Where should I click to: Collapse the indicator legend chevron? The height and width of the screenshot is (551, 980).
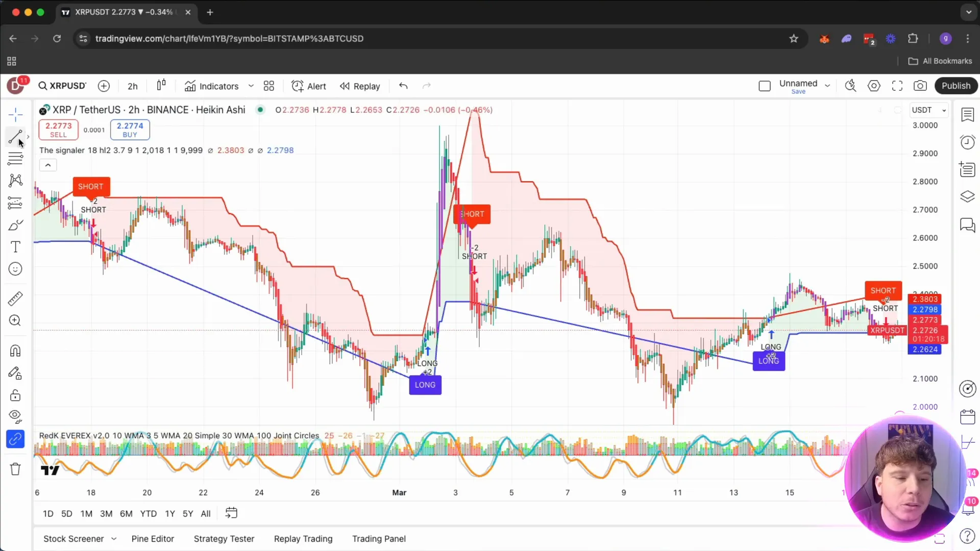pos(48,165)
